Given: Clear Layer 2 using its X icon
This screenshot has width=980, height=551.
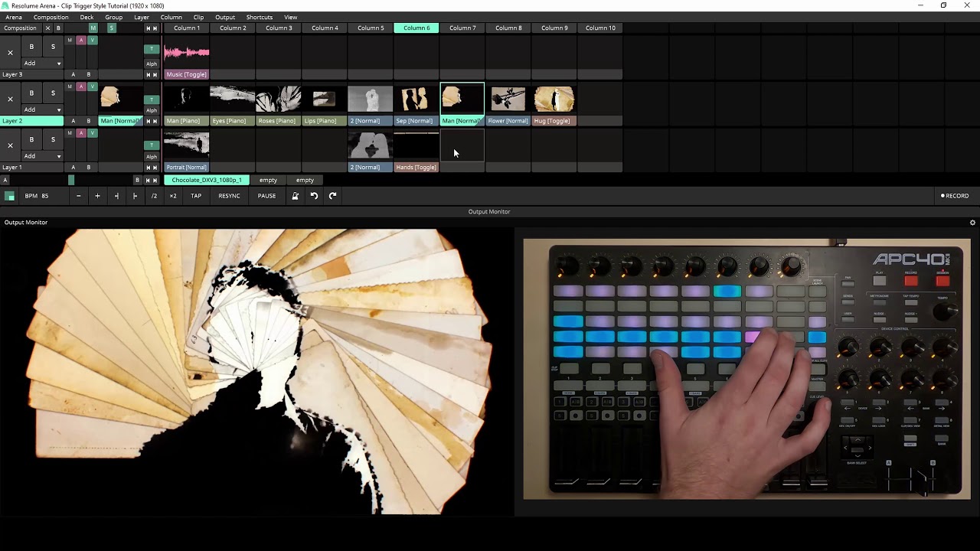Looking at the screenshot, I should 10,99.
